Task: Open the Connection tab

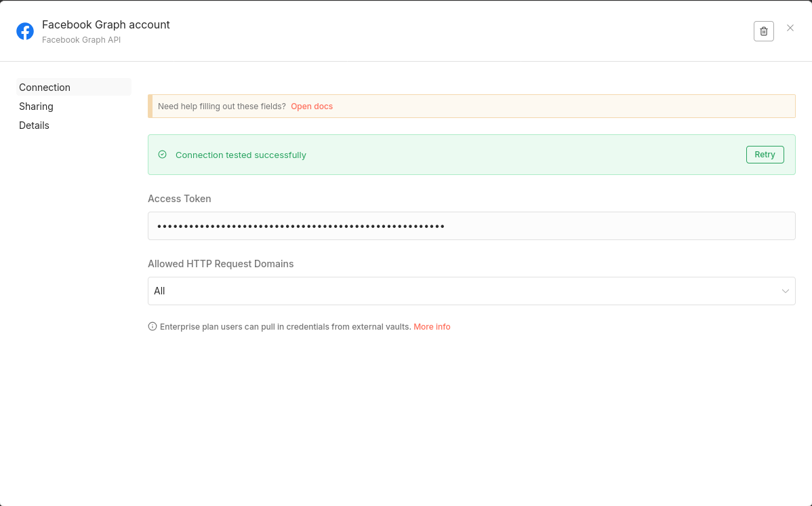Action: coord(73,87)
